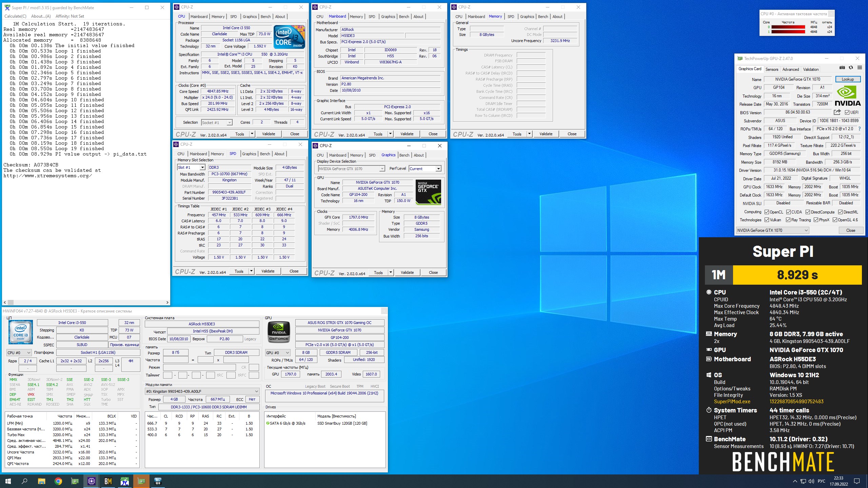
Task: Click the GPU-Z refresh icon
Action: (x=851, y=68)
